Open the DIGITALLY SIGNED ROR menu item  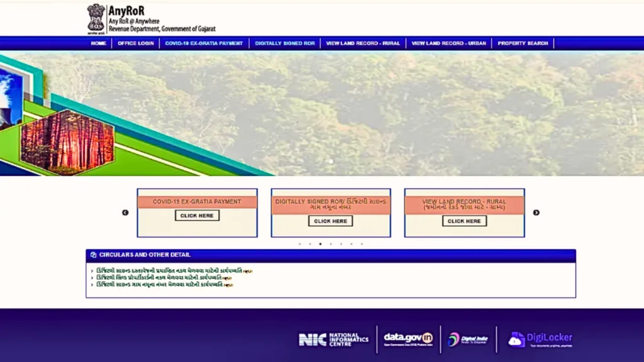(286, 43)
